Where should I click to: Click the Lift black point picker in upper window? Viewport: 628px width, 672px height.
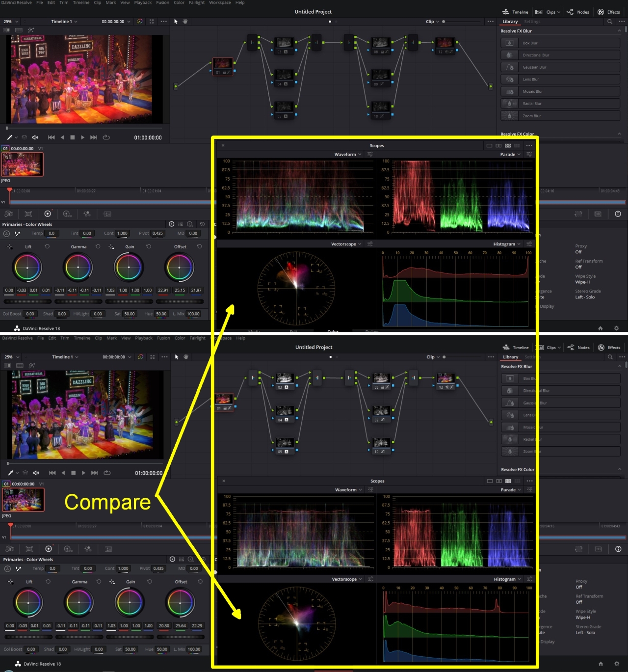(10, 247)
